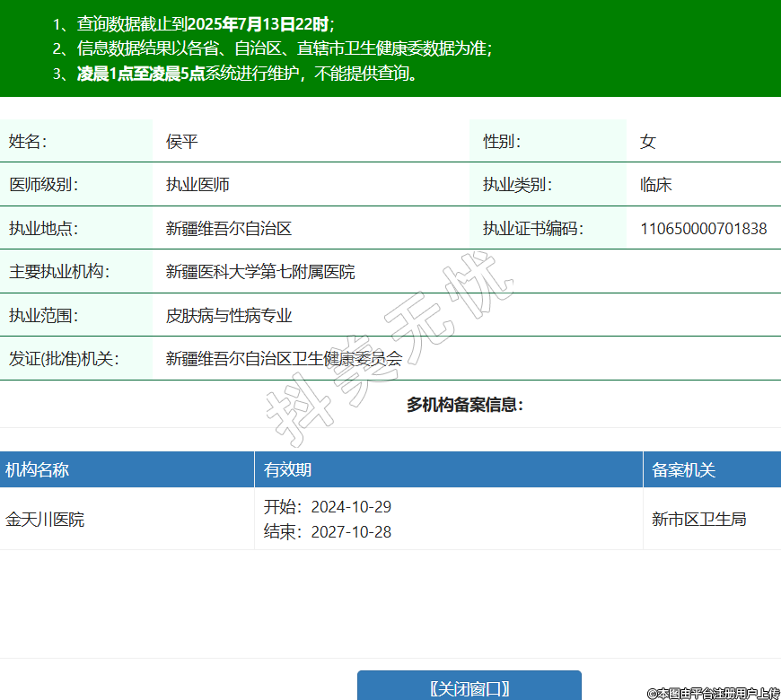Click the end date 2027-10-28

[350, 532]
